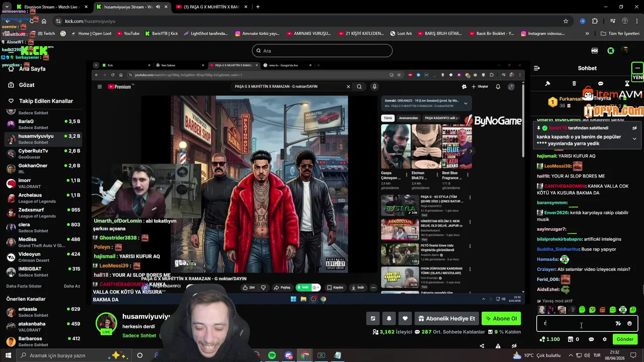This screenshot has height=362, width=644.
Task: Open the chat three-dots options menu
Action: tap(637, 68)
